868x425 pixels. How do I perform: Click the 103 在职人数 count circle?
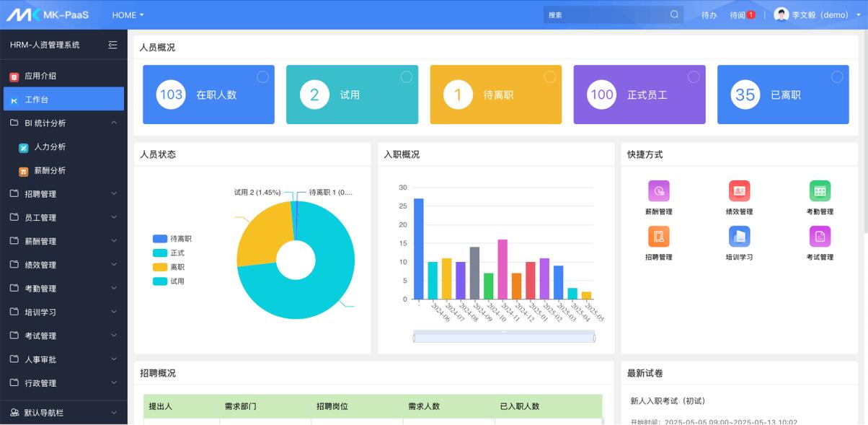pyautogui.click(x=171, y=95)
